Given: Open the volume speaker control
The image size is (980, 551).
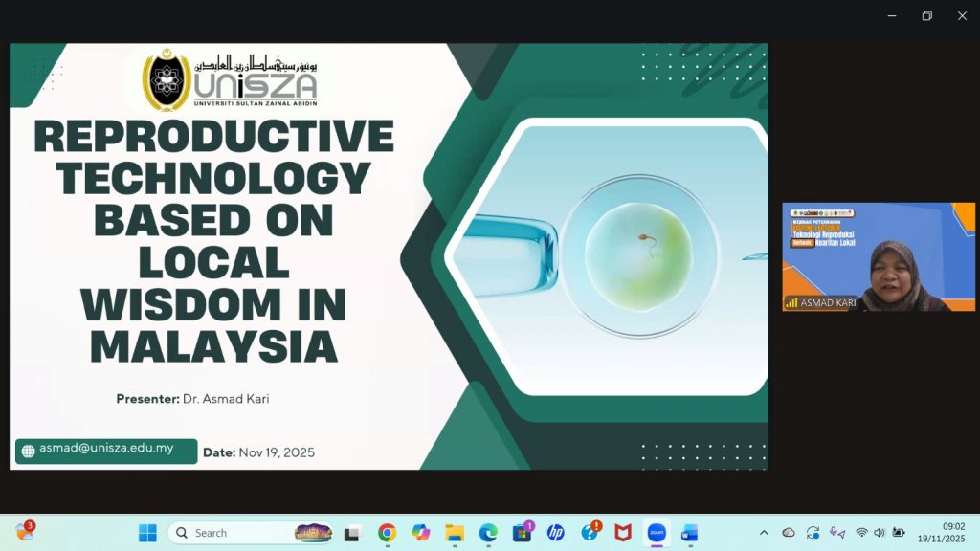Looking at the screenshot, I should tap(880, 533).
